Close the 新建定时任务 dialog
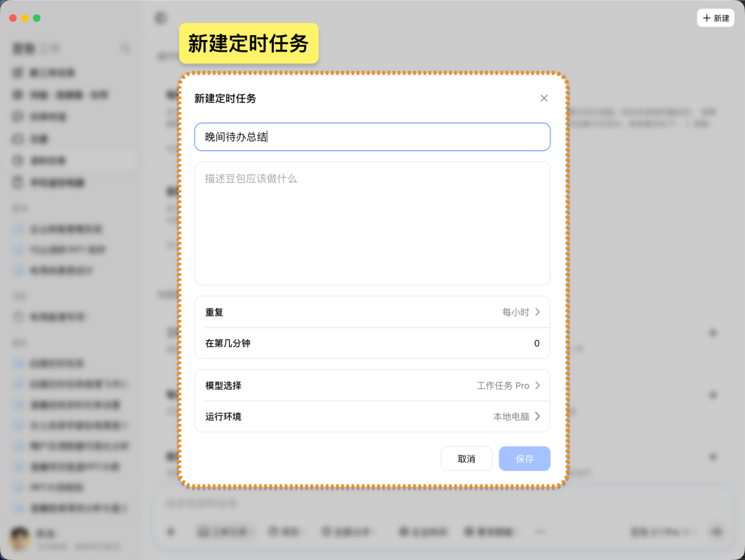 point(544,99)
